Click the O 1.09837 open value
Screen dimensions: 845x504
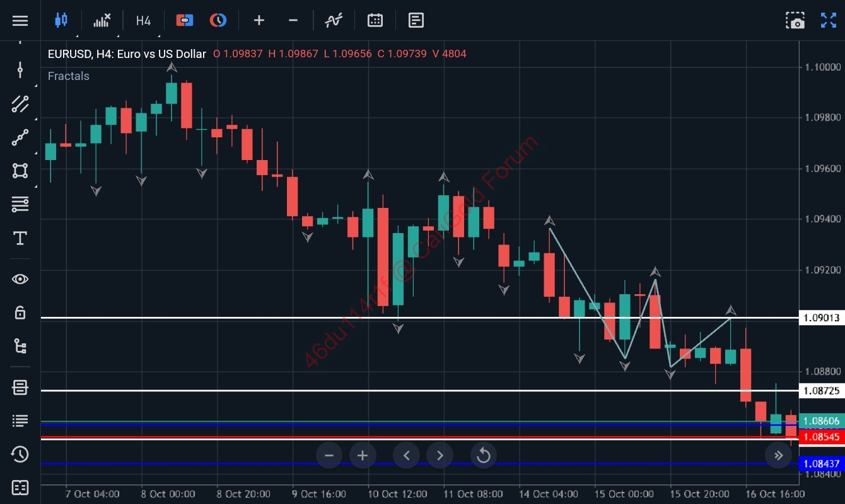[238, 54]
